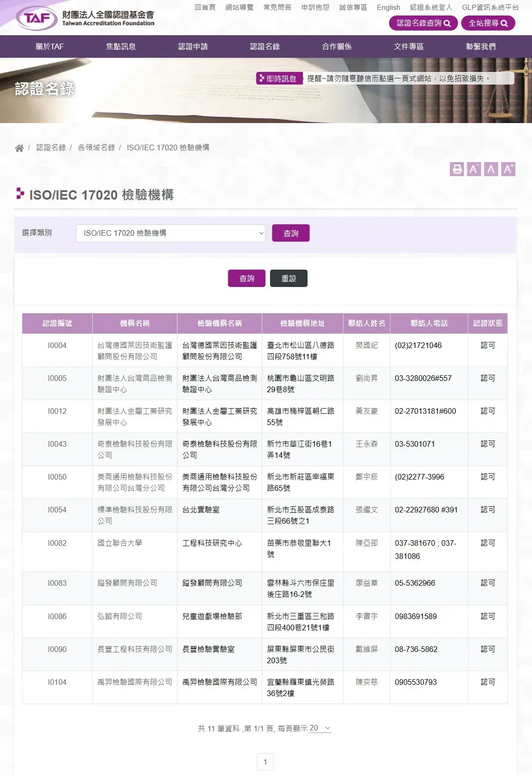Click 認證狀態 column header
Screen dimensions: 532x775
pyautogui.click(x=488, y=323)
